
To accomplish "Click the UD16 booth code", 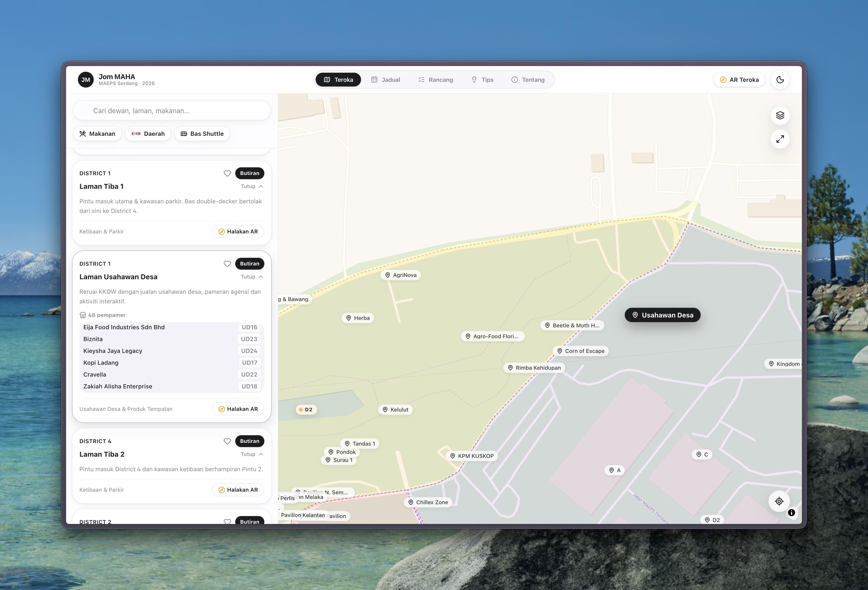I will (x=250, y=327).
